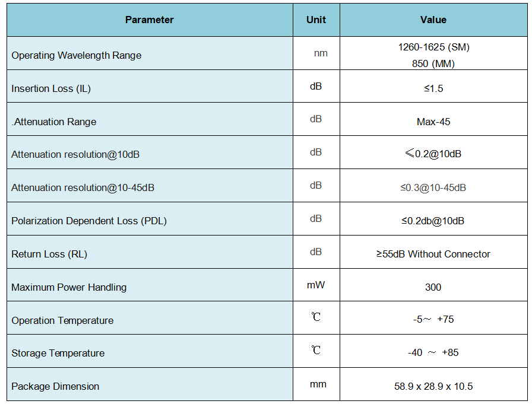
Task: Select the Operating Wavelength Range cell
Action: tap(77, 55)
